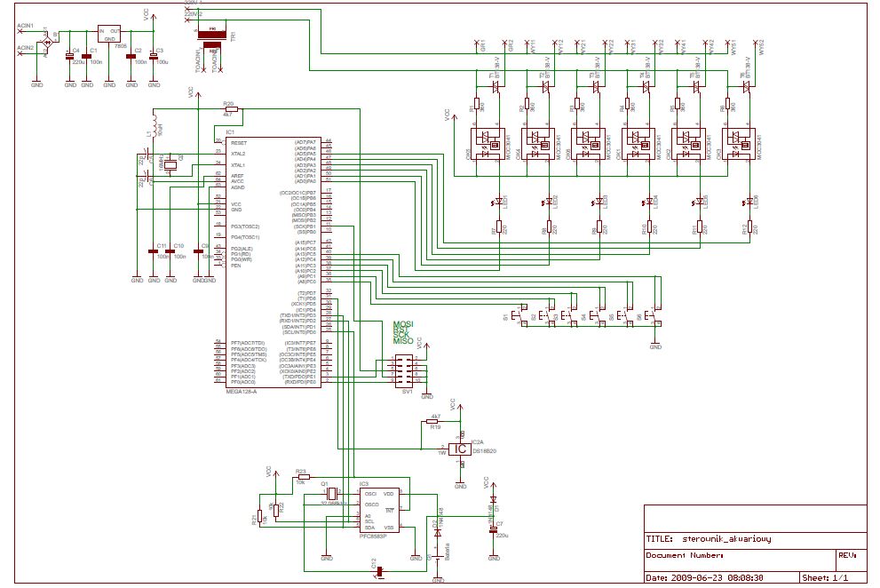Select the Document Number field label
The width and height of the screenshot is (880, 588).
click(685, 555)
